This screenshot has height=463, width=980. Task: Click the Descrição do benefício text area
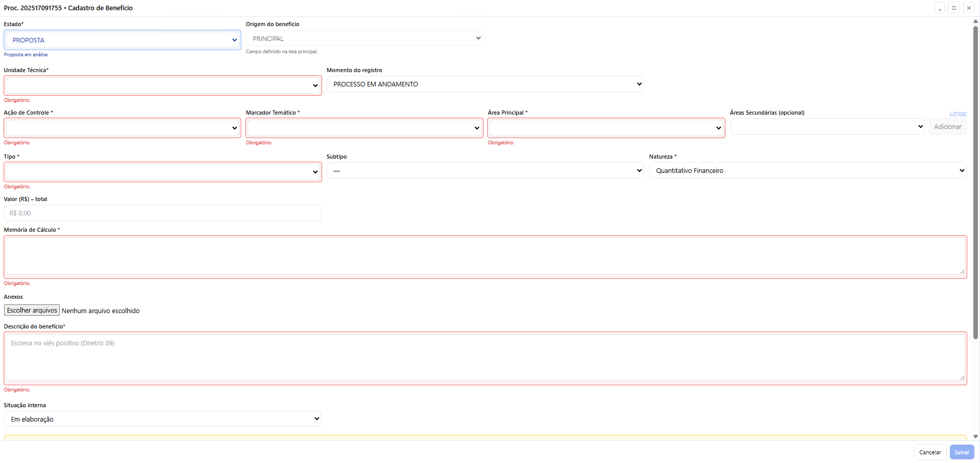485,358
